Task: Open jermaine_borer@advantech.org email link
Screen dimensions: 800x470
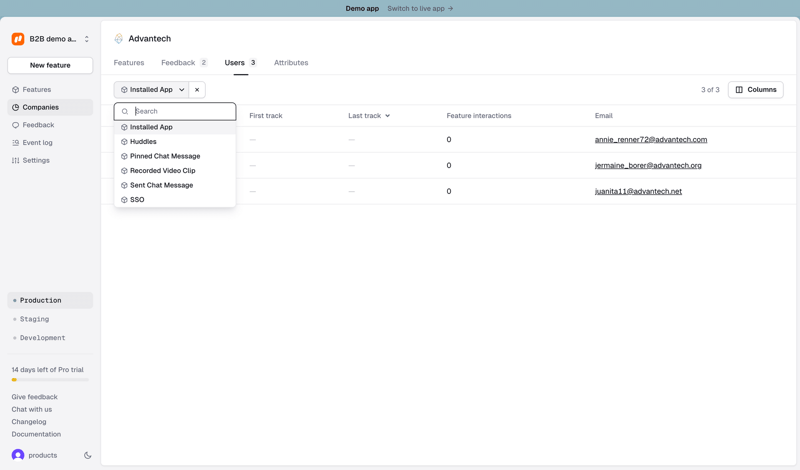Action: coord(648,165)
